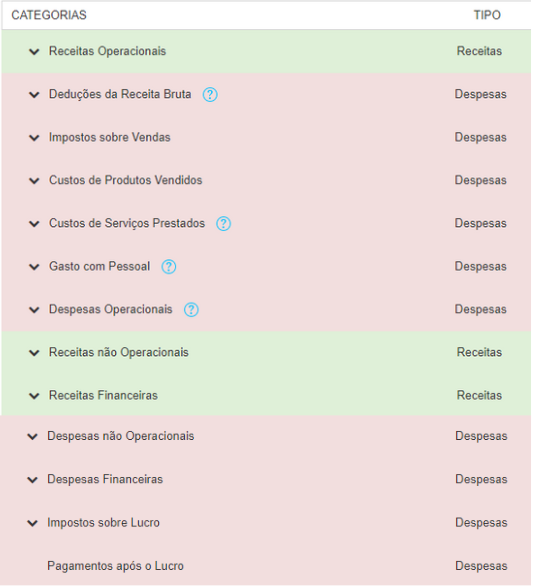This screenshot has height=586, width=534.
Task: Open help icon beside Deduções da Receita Bruta
Action: pos(210,95)
